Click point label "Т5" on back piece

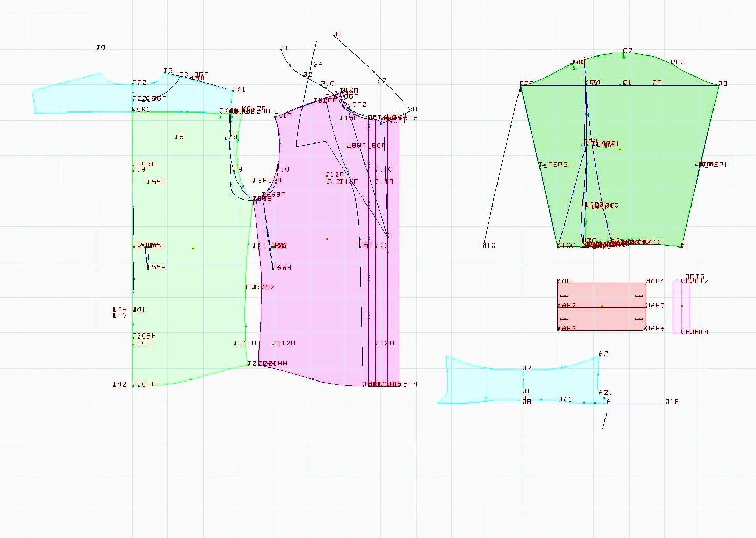pos(179,137)
